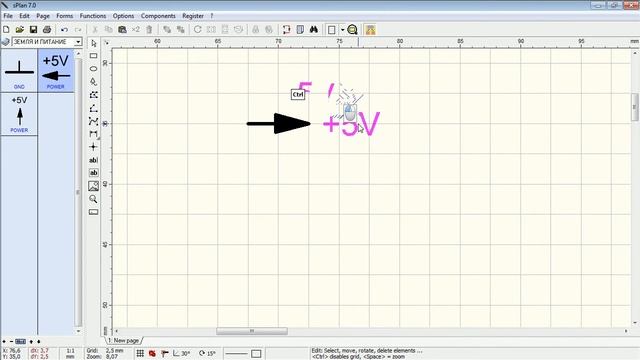The height and width of the screenshot is (360, 640).
Task: Toggle the rubberband icon in status bar
Action: tap(164, 353)
